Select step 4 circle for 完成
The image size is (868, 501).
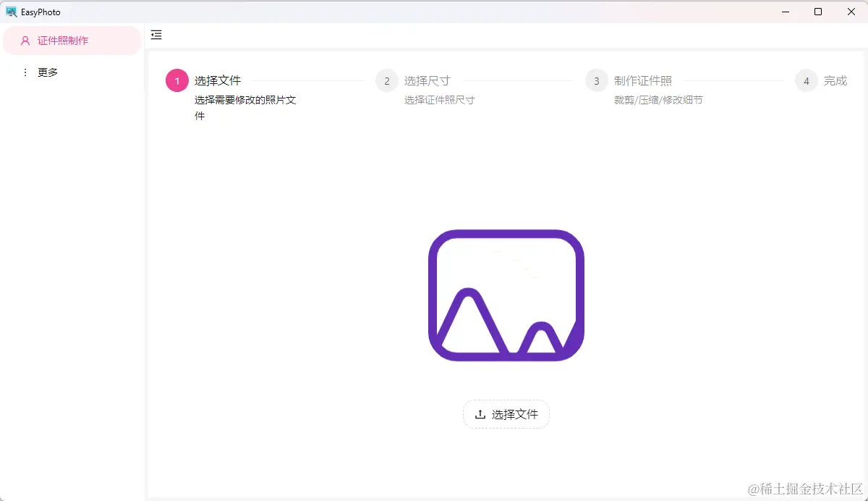pyautogui.click(x=807, y=81)
